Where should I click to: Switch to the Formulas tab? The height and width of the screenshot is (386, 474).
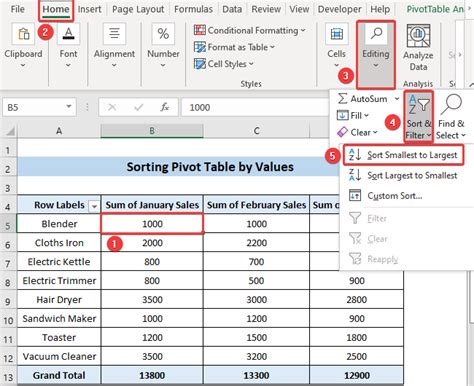(x=193, y=9)
